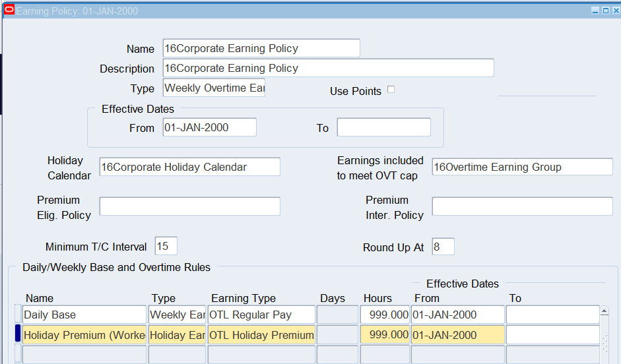Click the Oracle window icon in title bar

9,11
